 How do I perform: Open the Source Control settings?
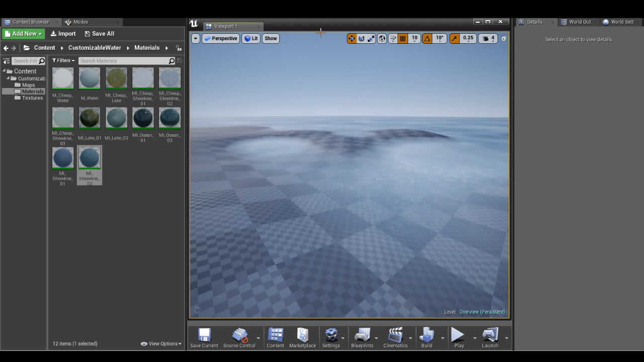(x=240, y=337)
